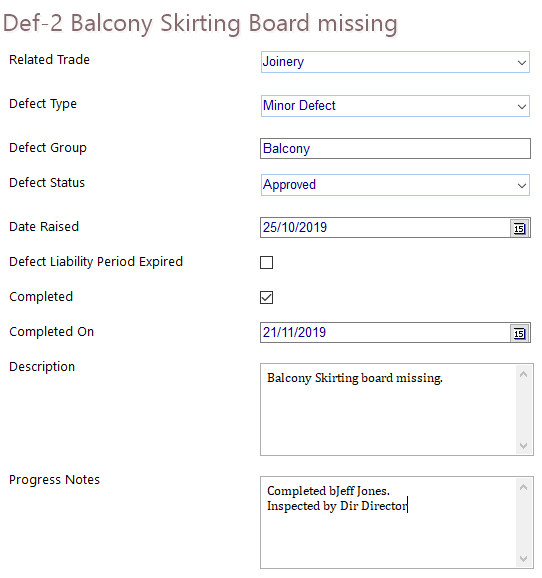The image size is (542, 578).
Task: Click the Completed On date field
Action: point(385,332)
